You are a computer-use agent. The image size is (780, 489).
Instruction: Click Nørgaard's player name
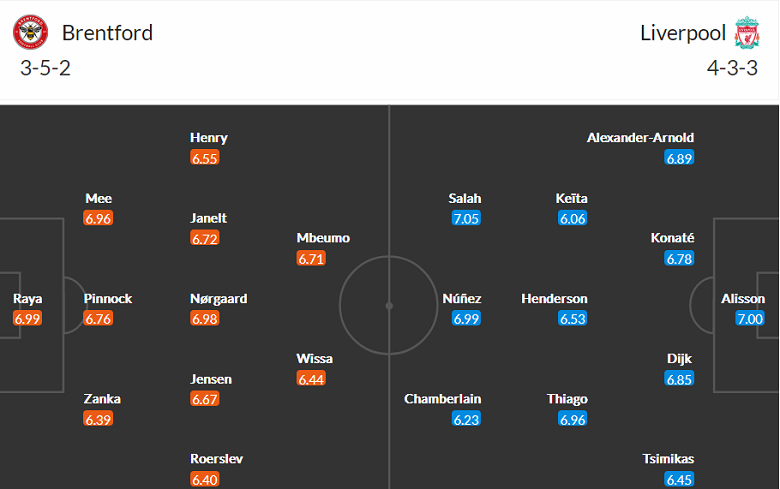(x=219, y=298)
